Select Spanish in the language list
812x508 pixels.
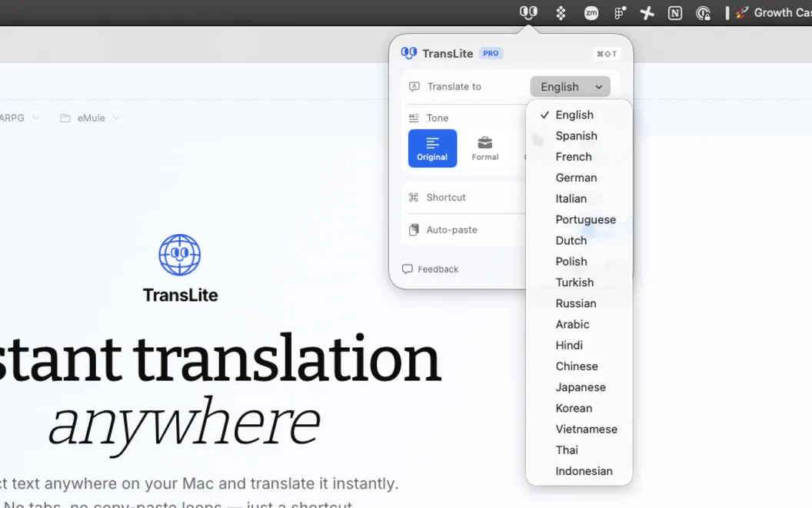pyautogui.click(x=579, y=135)
